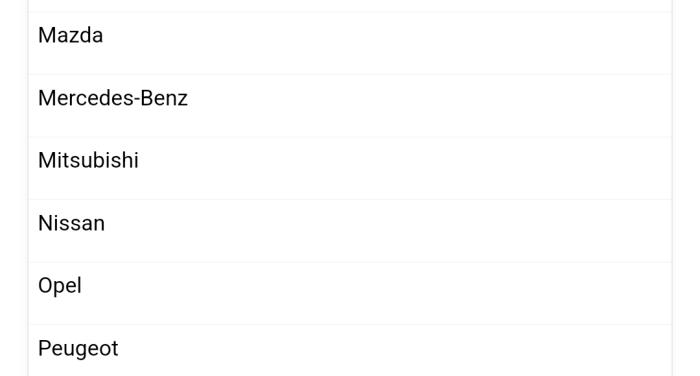This screenshot has width=700, height=376.
Task: Choose Opel from the list
Action: [350, 293]
